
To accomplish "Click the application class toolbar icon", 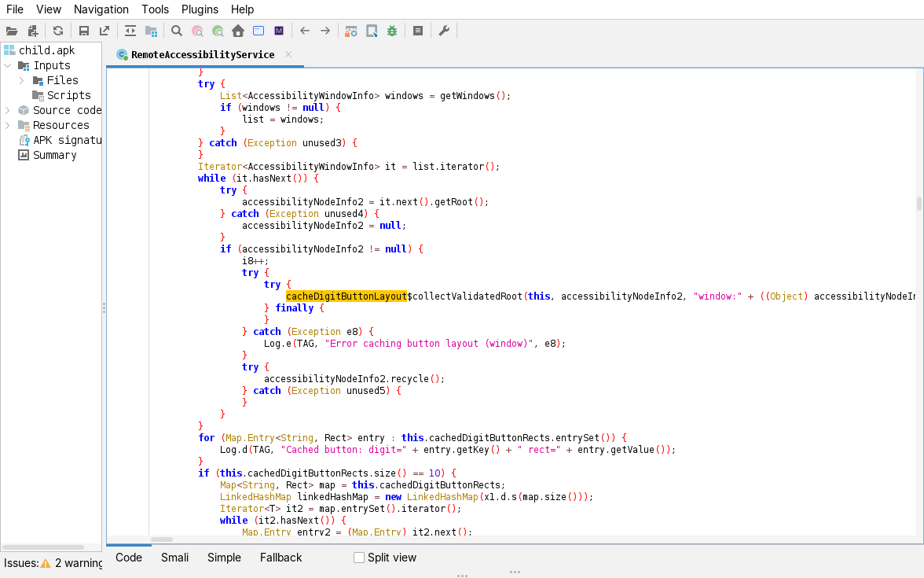I will click(258, 31).
